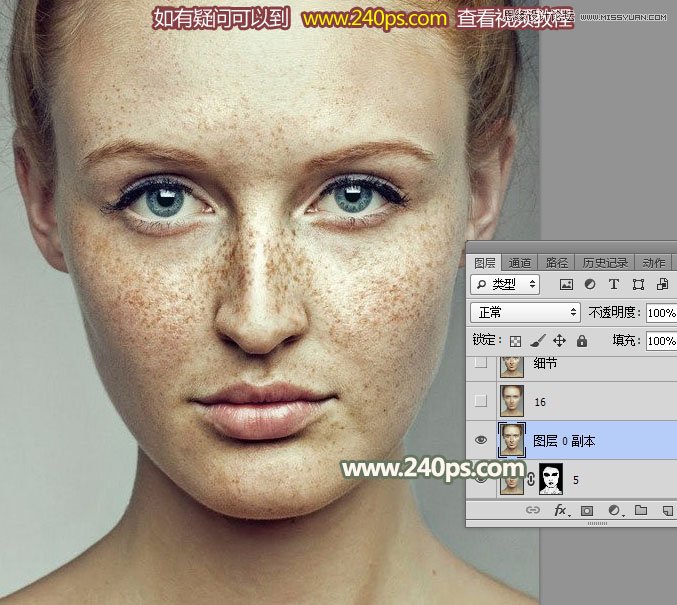Select the pixel layer filter icon
The image size is (677, 605).
pyautogui.click(x=567, y=285)
